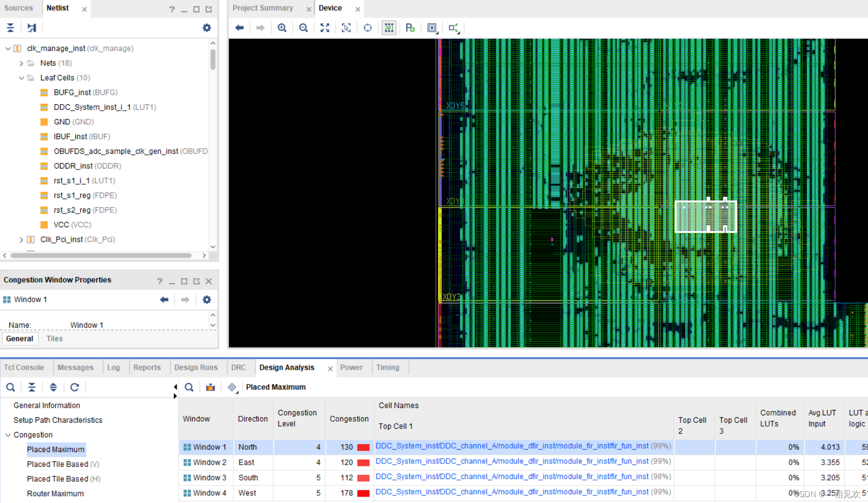Open the fir_fun_inst link for Window 1
This screenshot has width=868, height=503.
pos(510,446)
